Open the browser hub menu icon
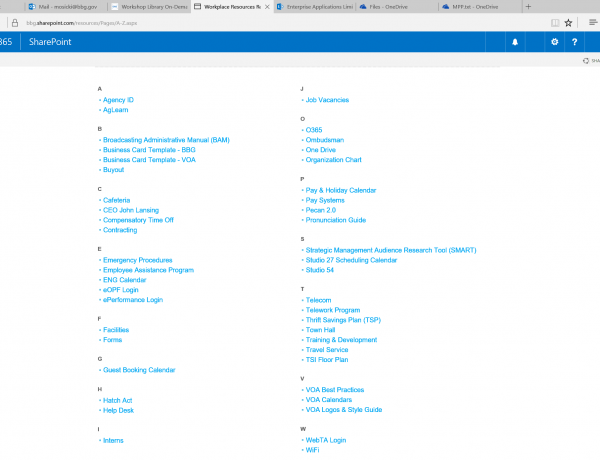This screenshot has height=460, width=600. (x=593, y=23)
